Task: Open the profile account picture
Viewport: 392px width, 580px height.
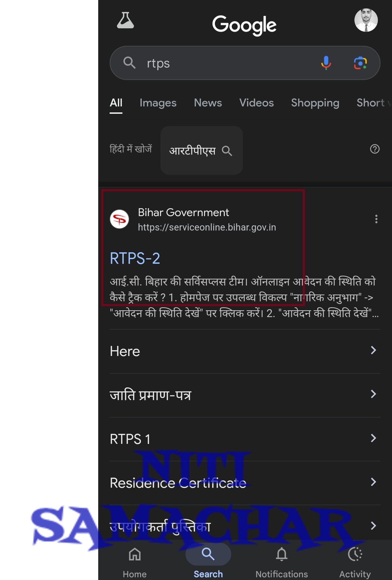Action: tap(366, 20)
